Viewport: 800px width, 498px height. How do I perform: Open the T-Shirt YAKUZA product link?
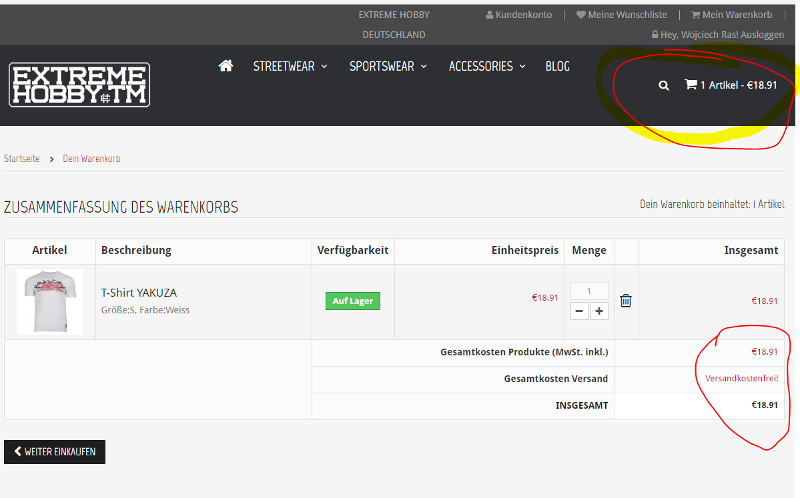tap(139, 293)
